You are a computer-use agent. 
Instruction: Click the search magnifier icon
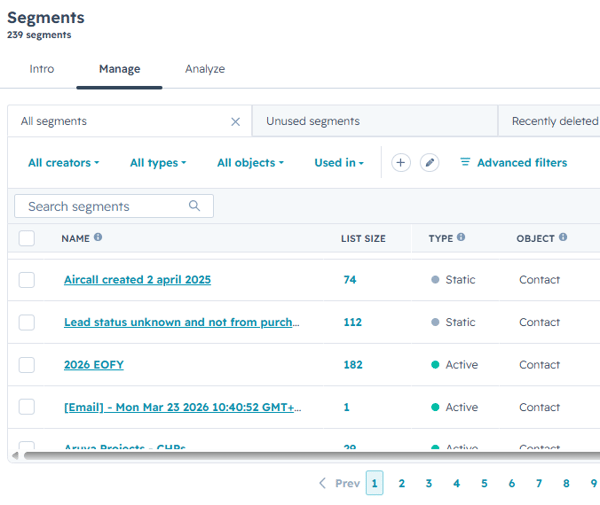pyautogui.click(x=195, y=206)
